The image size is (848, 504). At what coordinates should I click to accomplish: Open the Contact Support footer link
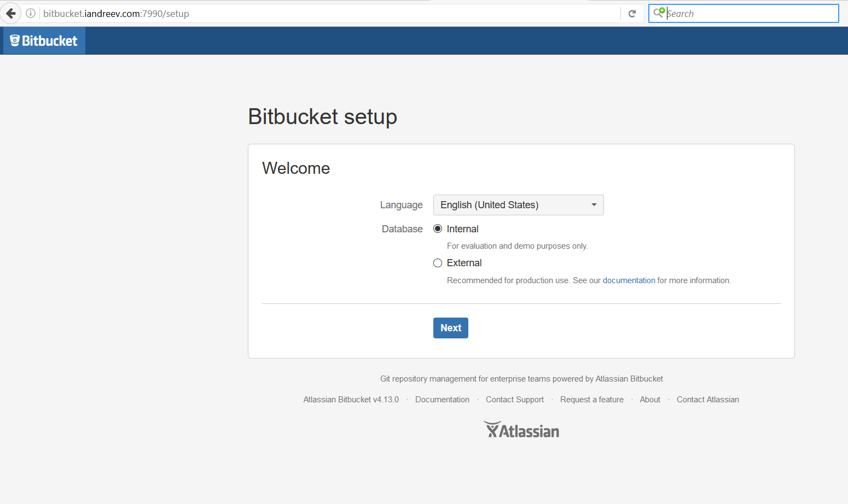[x=515, y=400]
